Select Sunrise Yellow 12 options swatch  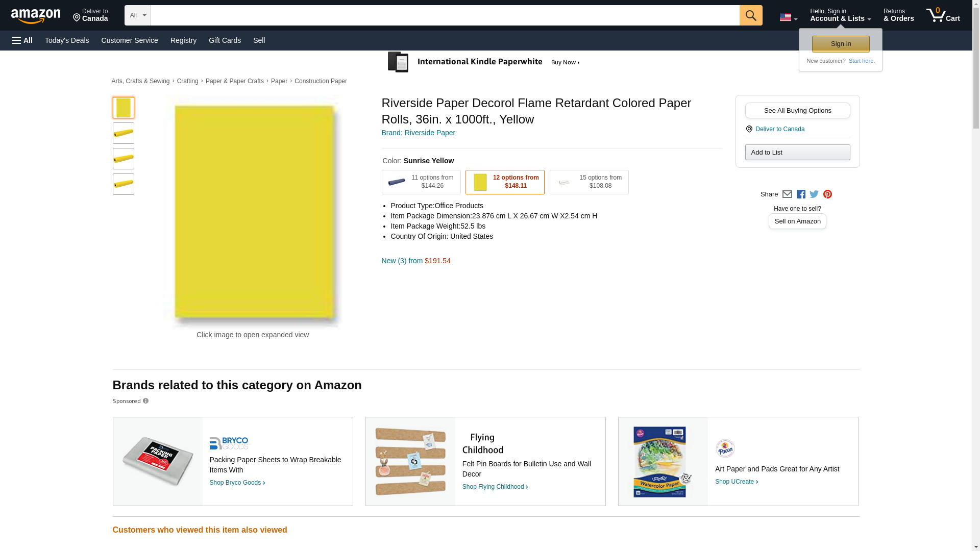coord(505,182)
